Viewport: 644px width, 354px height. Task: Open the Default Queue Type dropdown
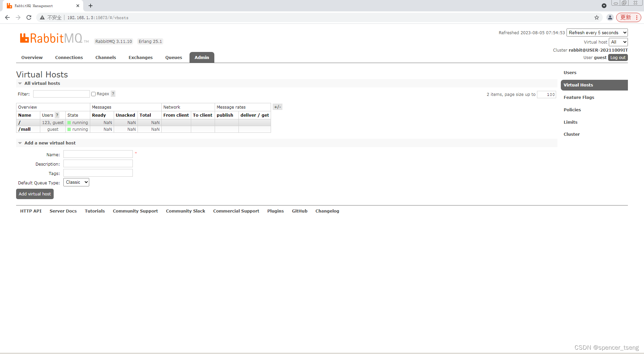[76, 182]
